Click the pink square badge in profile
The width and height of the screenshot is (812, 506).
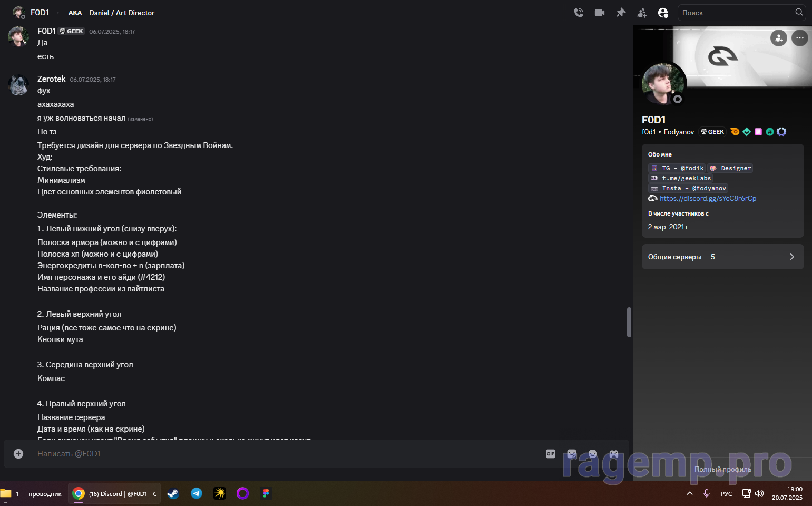[758, 132]
